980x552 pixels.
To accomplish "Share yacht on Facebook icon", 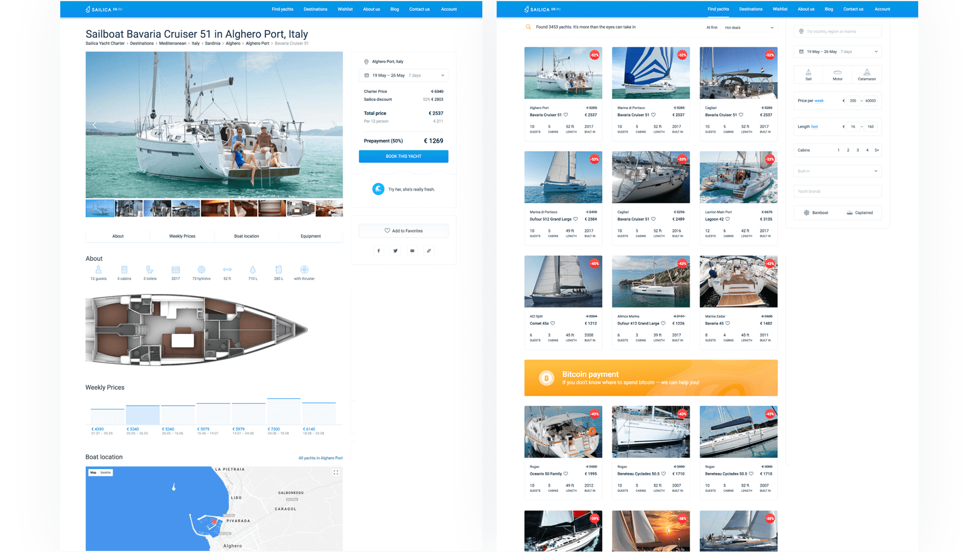I will 378,250.
